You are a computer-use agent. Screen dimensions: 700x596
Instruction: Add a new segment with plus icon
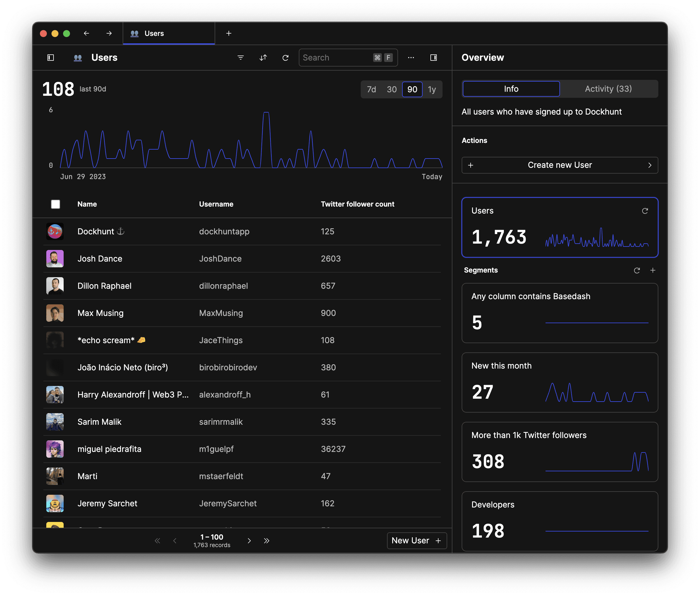(653, 270)
